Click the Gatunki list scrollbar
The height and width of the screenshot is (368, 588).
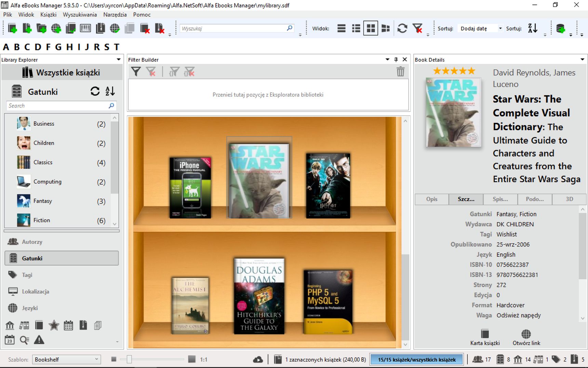coord(115,157)
